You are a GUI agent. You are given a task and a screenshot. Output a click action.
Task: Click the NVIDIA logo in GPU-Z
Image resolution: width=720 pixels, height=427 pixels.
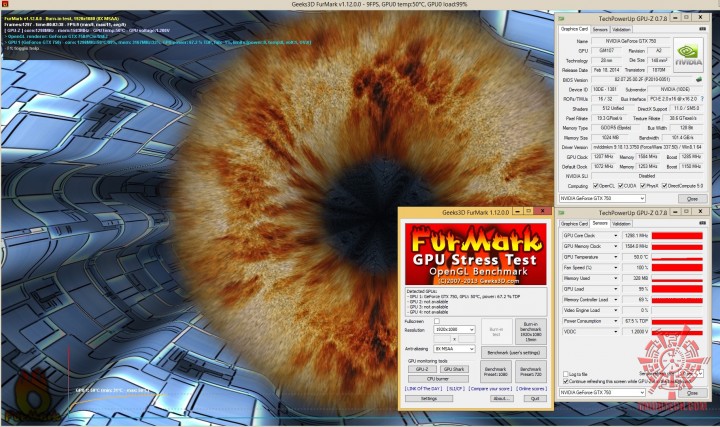click(x=688, y=54)
